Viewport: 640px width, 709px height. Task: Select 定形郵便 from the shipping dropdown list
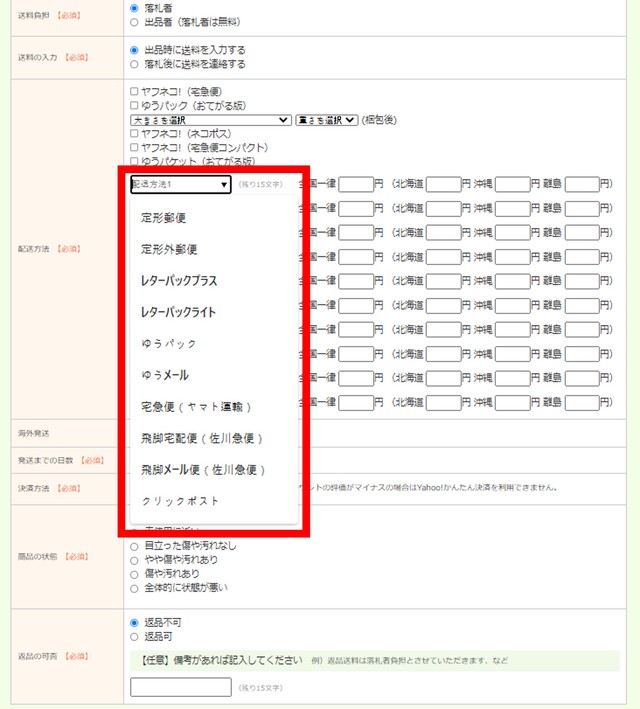pyautogui.click(x=163, y=218)
